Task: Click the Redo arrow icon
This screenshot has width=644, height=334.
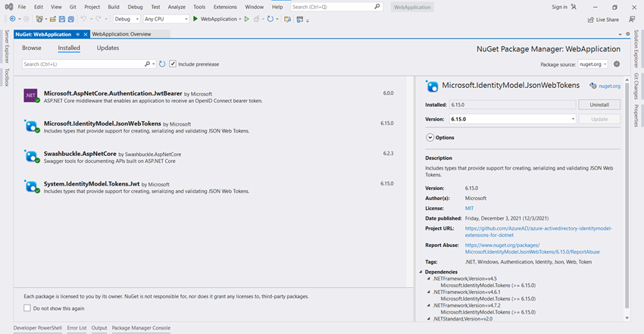Action: [x=98, y=19]
